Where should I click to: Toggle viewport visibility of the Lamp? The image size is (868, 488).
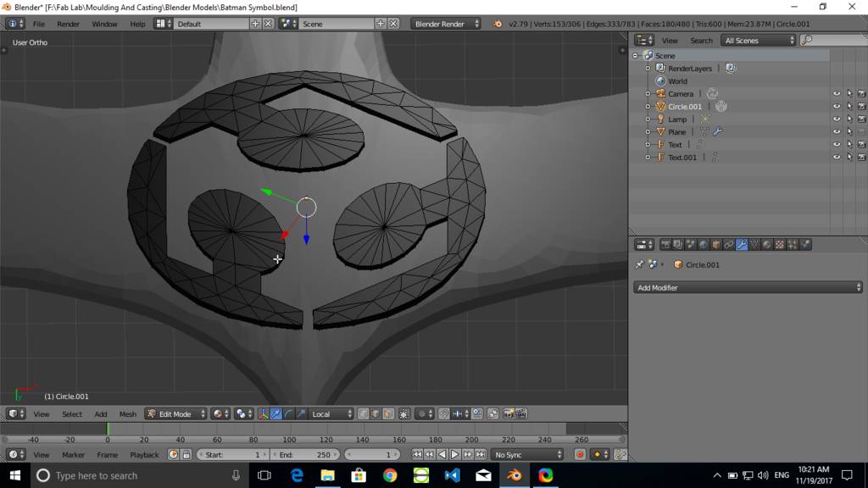[837, 119]
